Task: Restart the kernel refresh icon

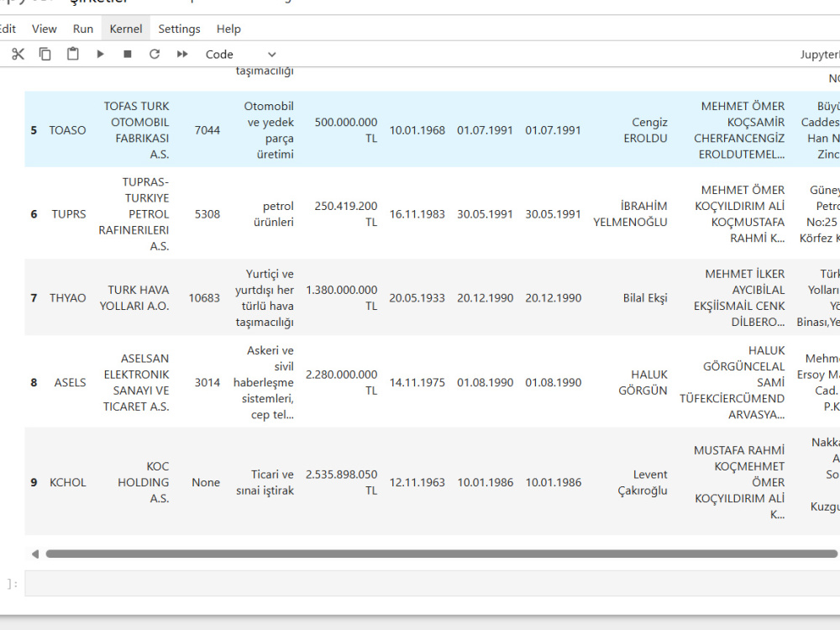Action: 155,54
